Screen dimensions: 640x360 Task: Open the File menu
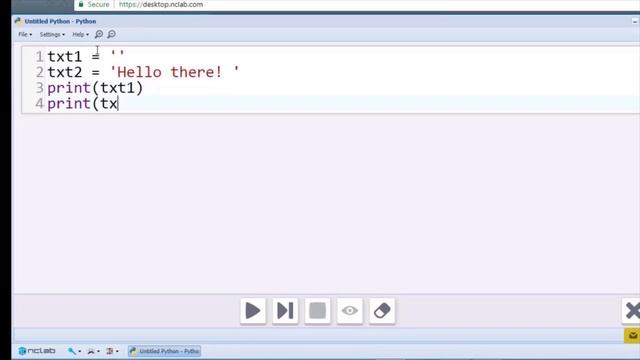point(25,35)
